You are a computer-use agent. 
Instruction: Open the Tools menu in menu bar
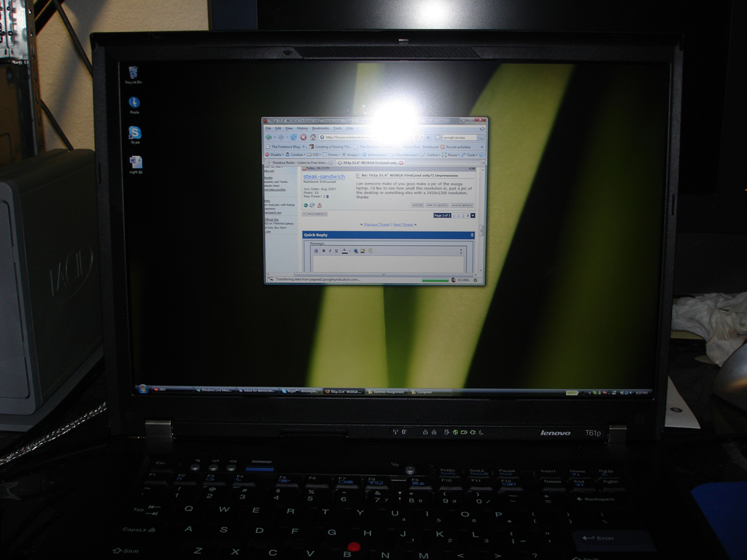coord(338,128)
